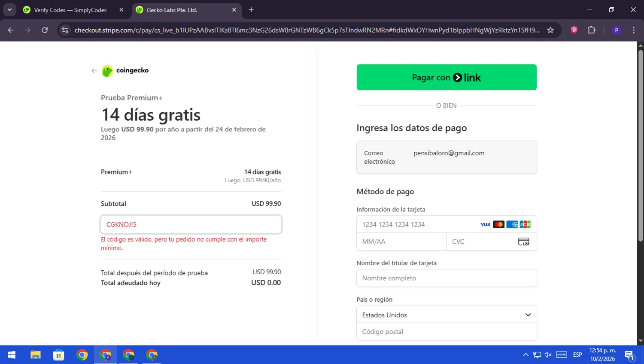
Task: Open a new browser tab
Action: pyautogui.click(x=251, y=10)
